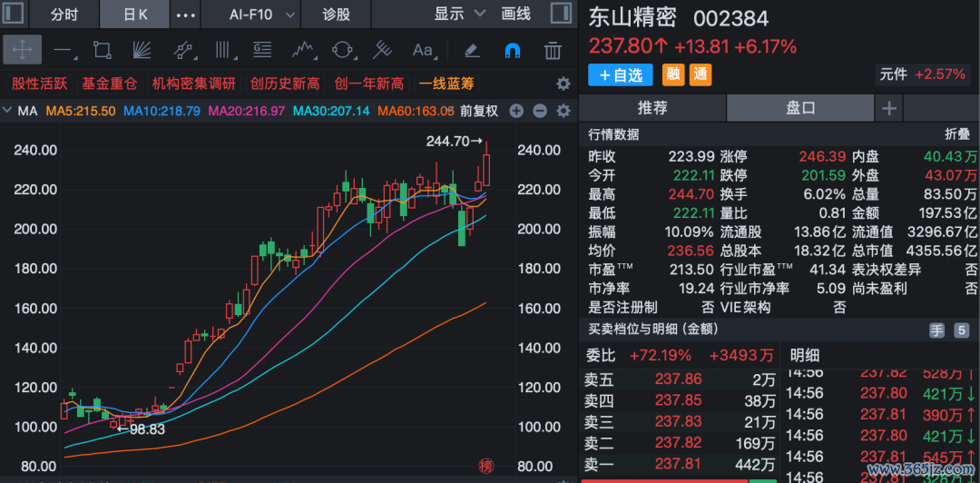This screenshot has width=980, height=483.
Task: Toggle order book depth 5 button
Action: click(x=961, y=331)
